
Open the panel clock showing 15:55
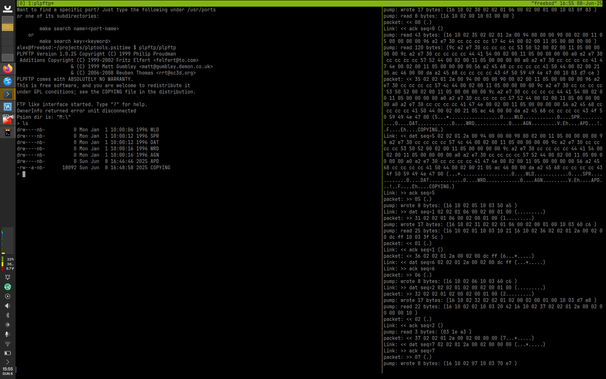click(8, 371)
